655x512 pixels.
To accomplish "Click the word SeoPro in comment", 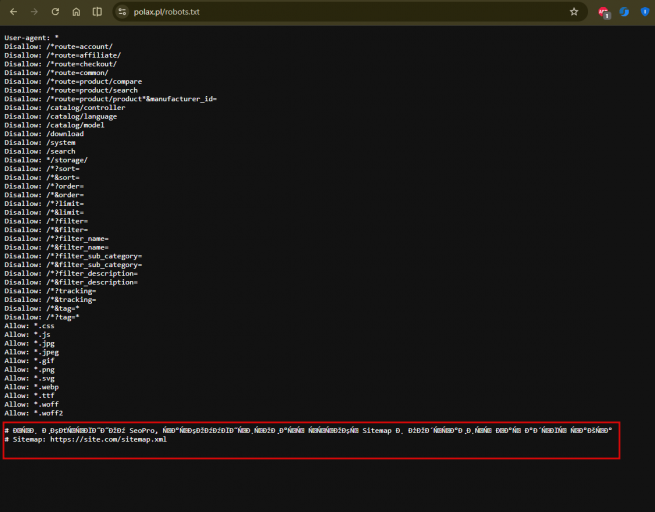I will tap(142, 430).
